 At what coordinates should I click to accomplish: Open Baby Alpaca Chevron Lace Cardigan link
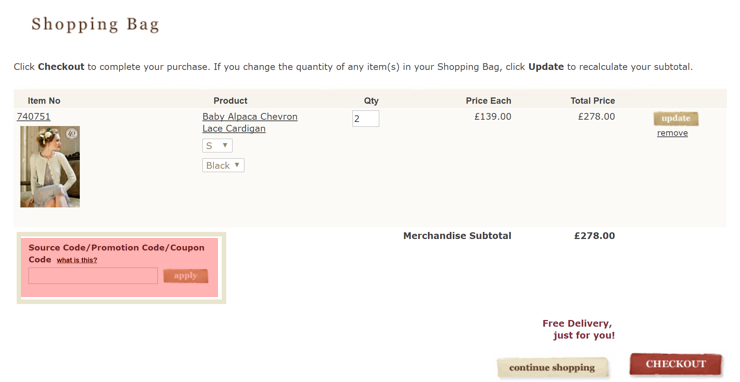point(250,122)
